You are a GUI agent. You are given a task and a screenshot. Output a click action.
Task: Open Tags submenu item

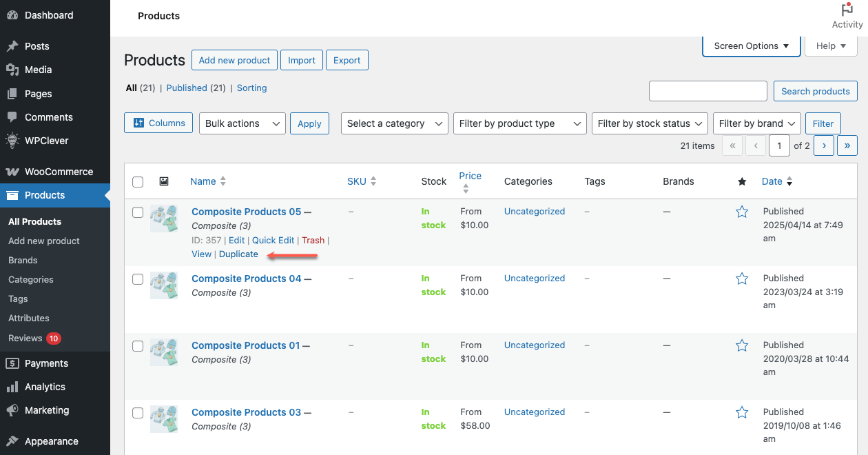click(x=18, y=299)
